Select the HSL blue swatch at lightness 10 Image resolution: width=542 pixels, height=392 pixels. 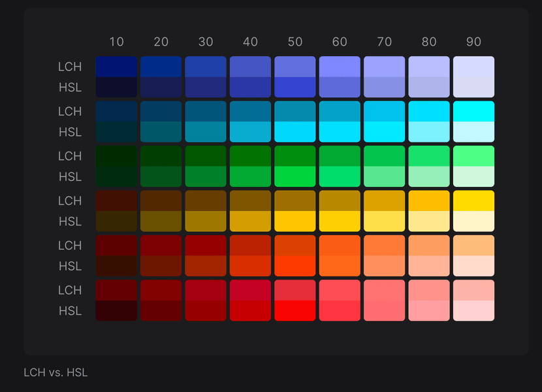pos(116,87)
